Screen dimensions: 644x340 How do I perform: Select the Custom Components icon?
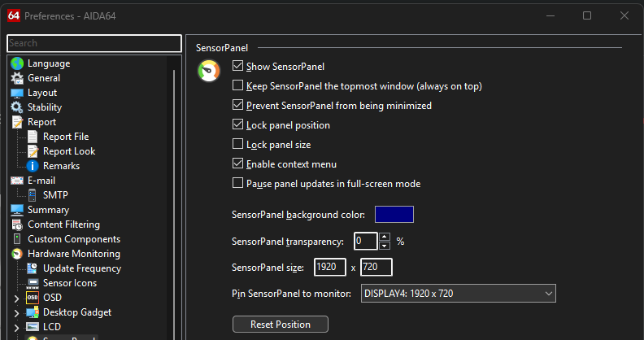[17, 239]
